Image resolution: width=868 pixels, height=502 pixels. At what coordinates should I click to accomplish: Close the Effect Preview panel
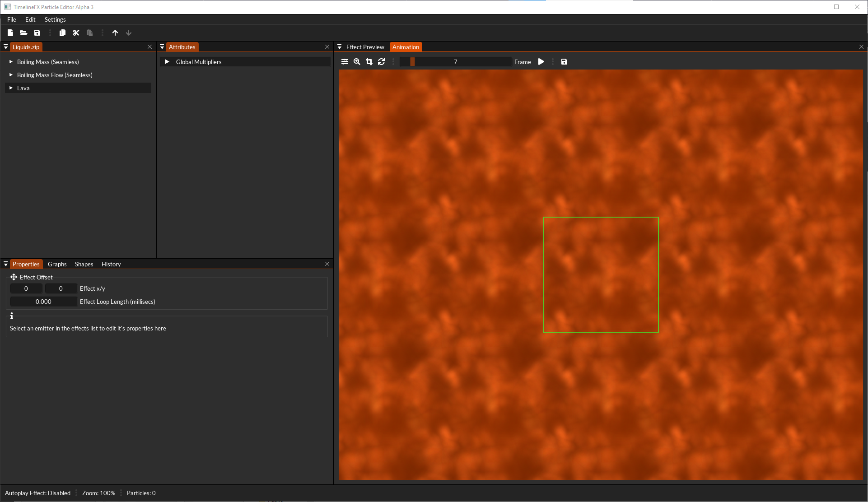pos(861,47)
